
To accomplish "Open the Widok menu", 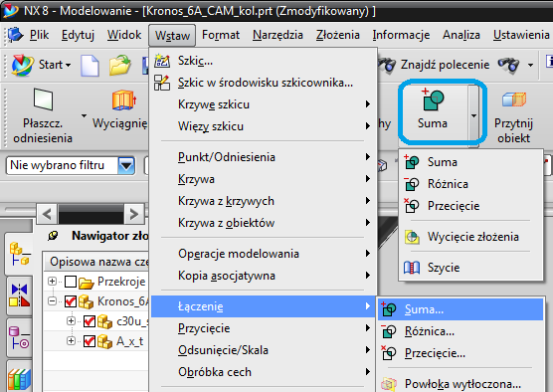I will (x=124, y=35).
